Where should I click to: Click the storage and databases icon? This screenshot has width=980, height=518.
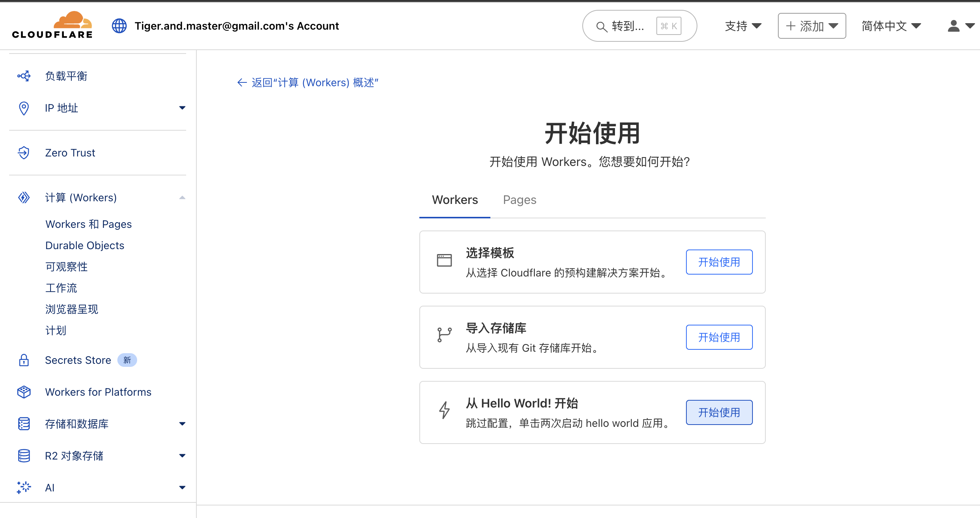point(24,424)
